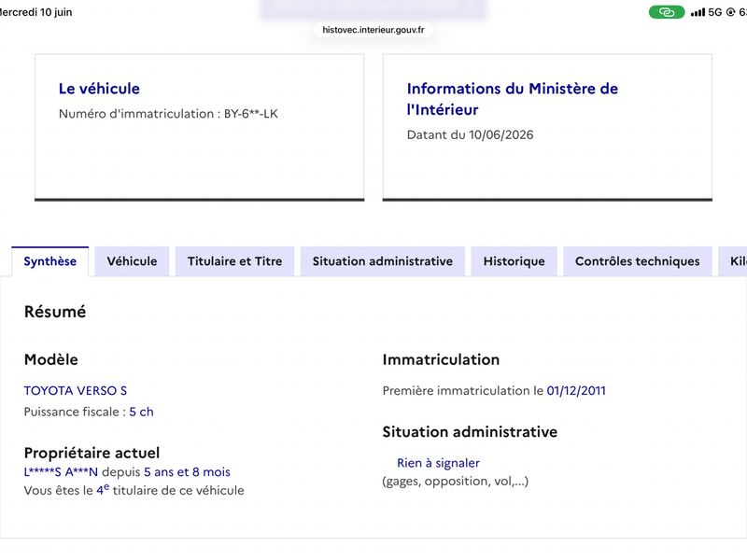Click the 'Datant du 10/06/2026' text

[x=471, y=134]
